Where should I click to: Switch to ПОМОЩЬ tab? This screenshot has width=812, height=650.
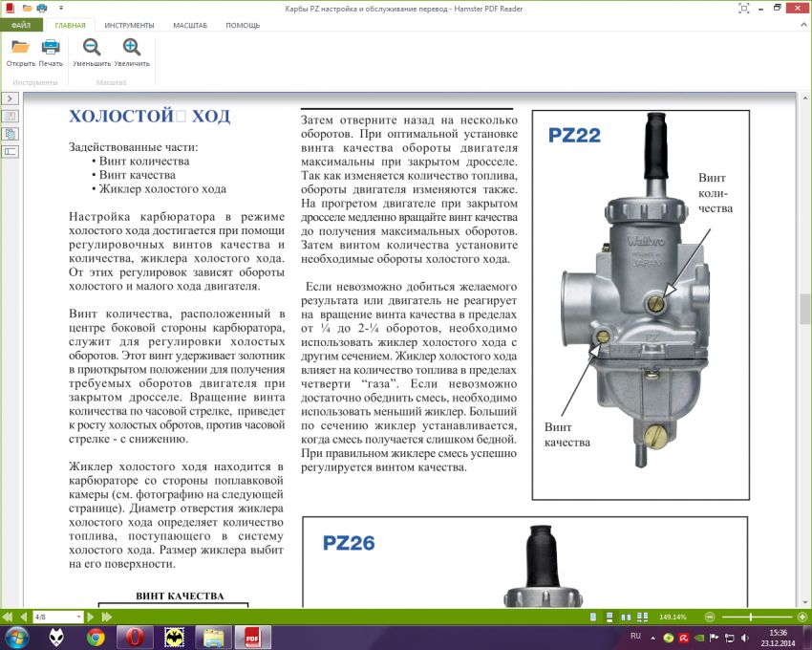(x=243, y=25)
